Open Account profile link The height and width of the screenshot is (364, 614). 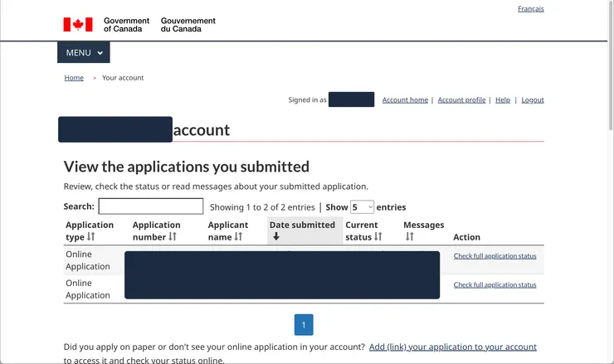461,100
